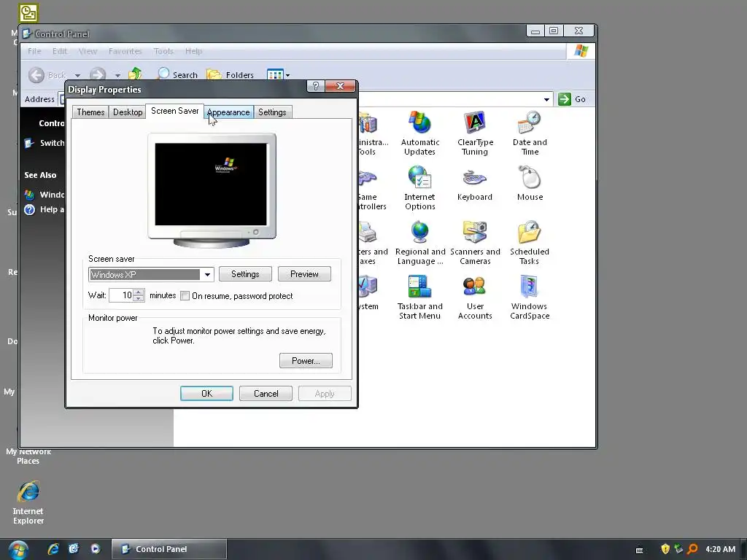Open Automatic Updates in Control Panel
The width and height of the screenshot is (747, 560).
419,133
